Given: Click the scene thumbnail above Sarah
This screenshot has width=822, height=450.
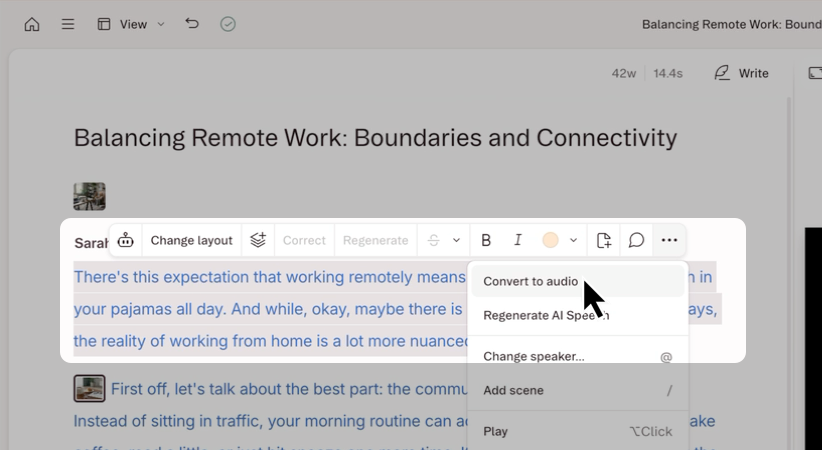Looking at the screenshot, I should click(89, 196).
